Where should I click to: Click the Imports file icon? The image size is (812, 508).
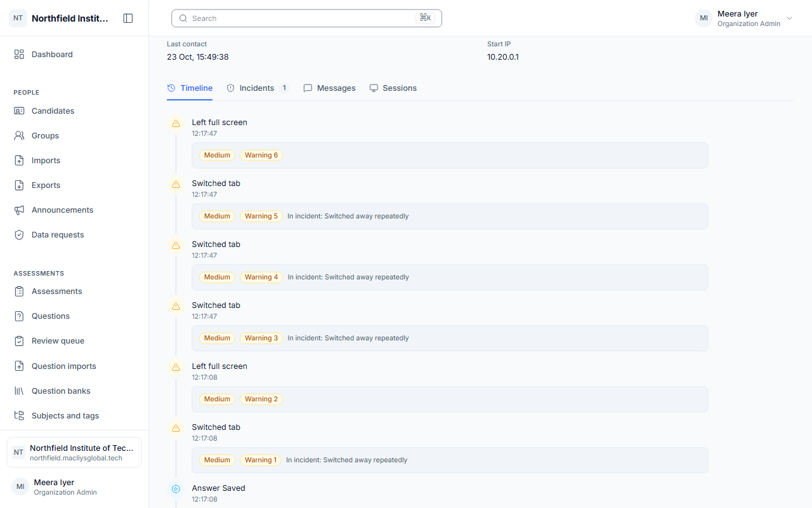[x=19, y=161]
